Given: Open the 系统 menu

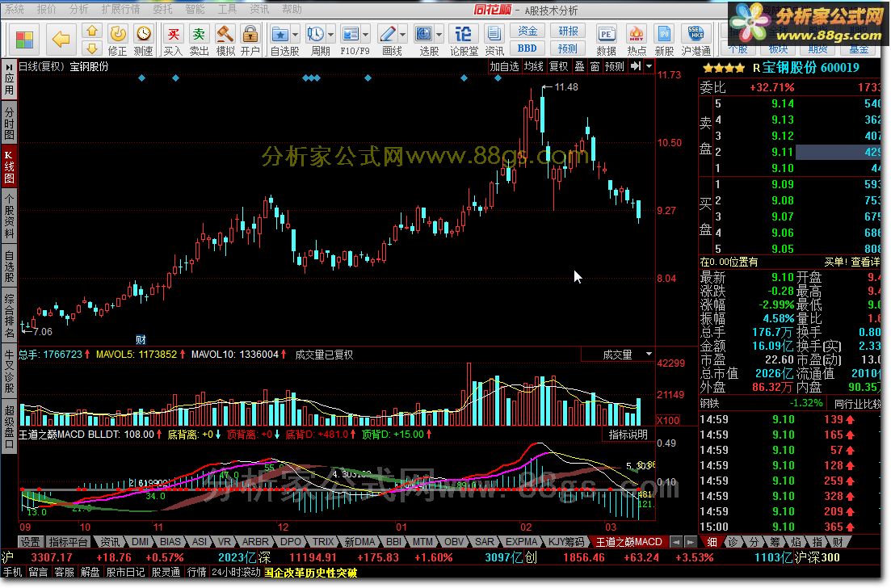Looking at the screenshot, I should pos(15,9).
